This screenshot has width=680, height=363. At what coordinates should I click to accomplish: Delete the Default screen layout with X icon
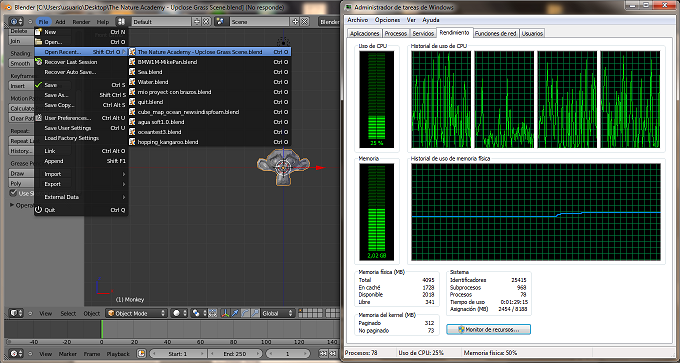(x=206, y=22)
